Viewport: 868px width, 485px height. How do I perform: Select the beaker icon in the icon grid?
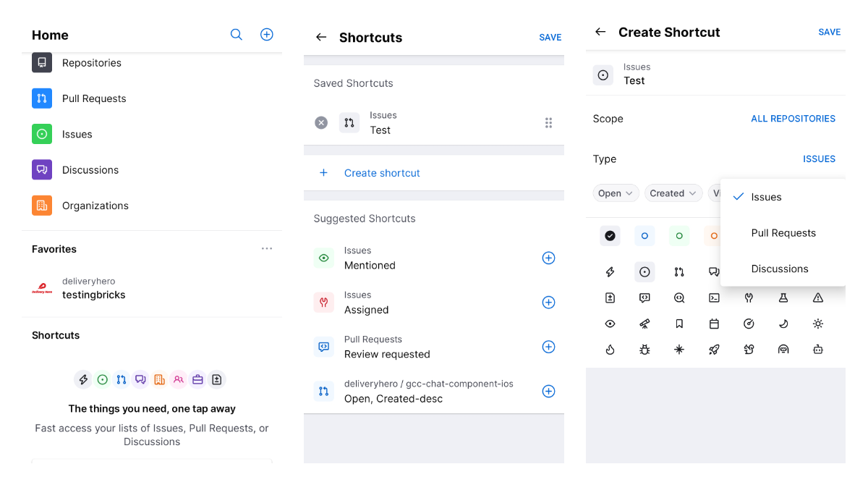pos(783,297)
